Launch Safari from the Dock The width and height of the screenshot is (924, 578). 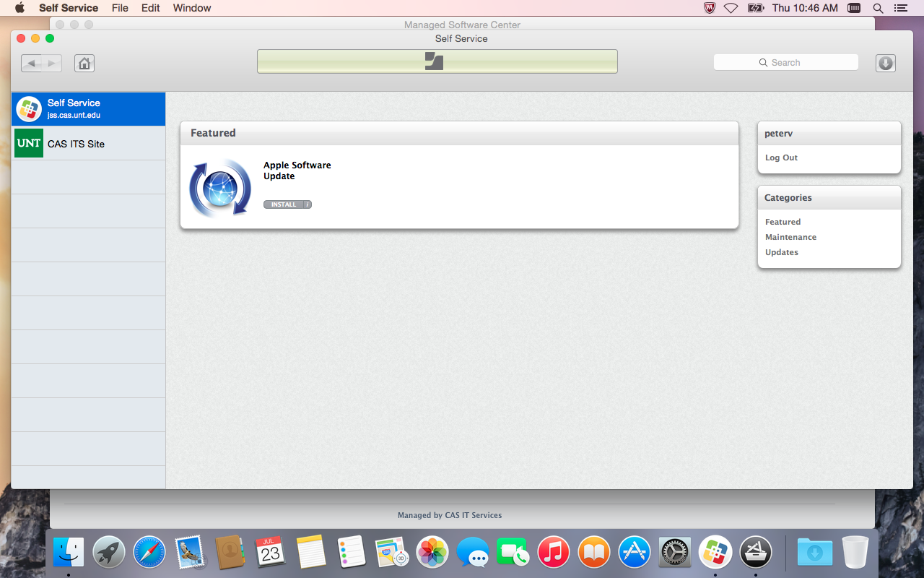[149, 553]
